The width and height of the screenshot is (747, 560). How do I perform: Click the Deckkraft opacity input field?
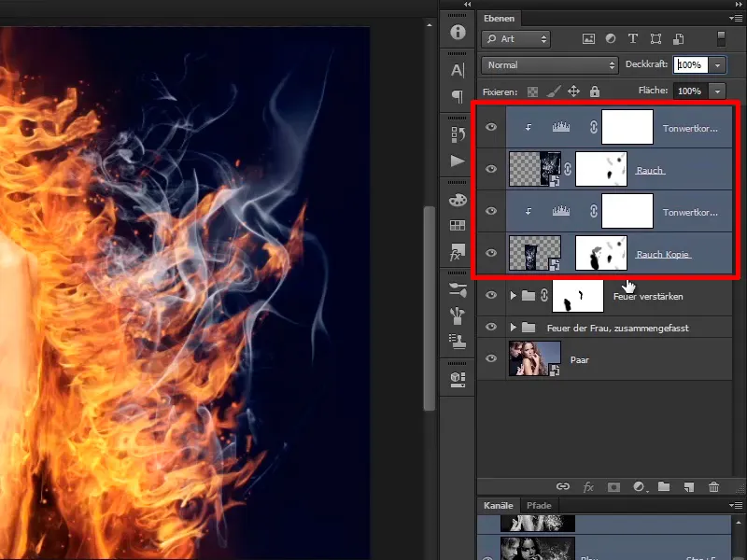coord(691,65)
